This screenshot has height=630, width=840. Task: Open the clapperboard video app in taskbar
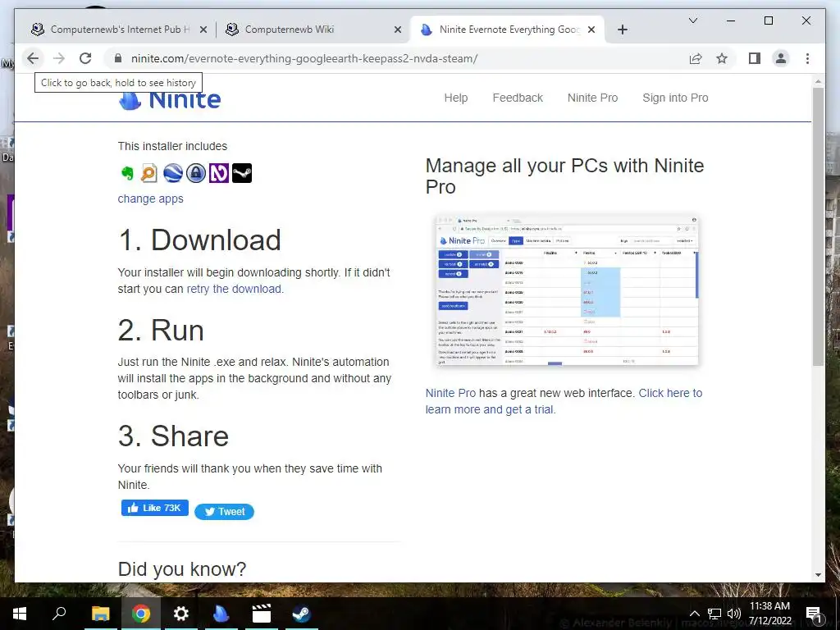(x=262, y=614)
